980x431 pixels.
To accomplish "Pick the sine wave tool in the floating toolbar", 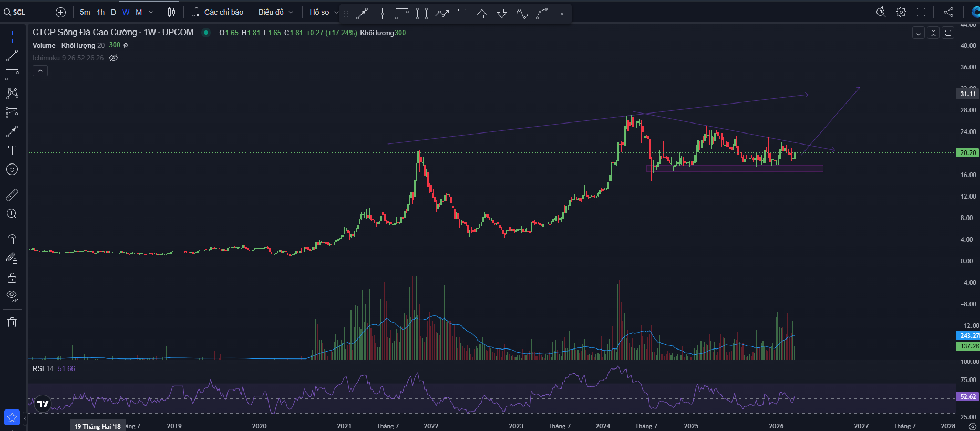I will [522, 14].
